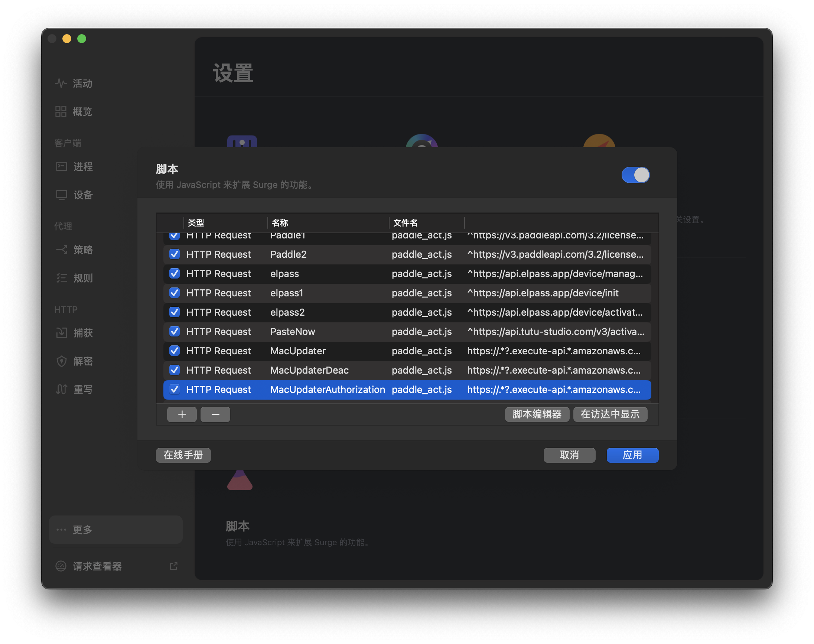814x644 pixels.
Task: Disable the MacUpdaterDeac script checkbox
Action: click(174, 370)
